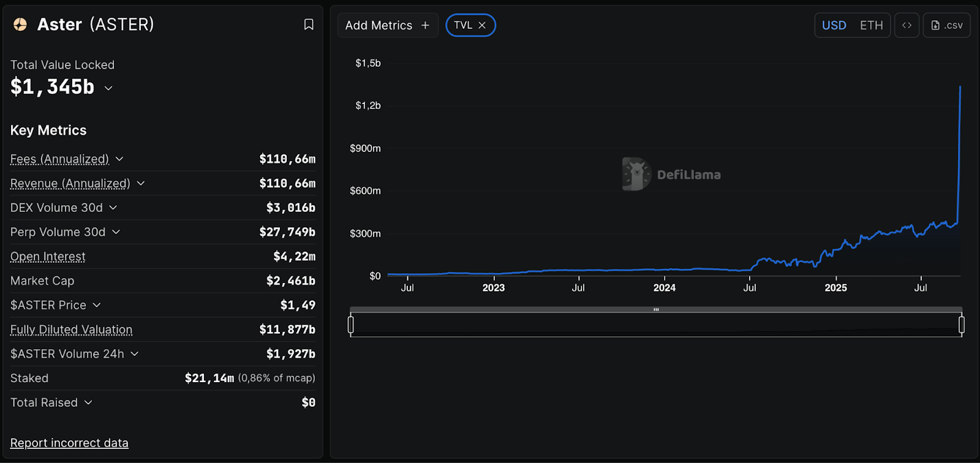
Task: Expand Revenue (Annualized) details
Action: click(x=141, y=184)
